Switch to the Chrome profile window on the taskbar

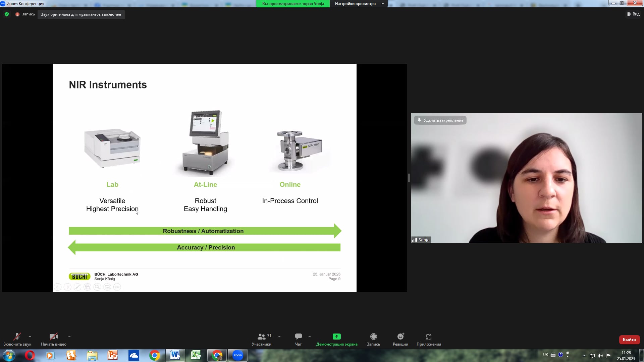click(x=217, y=355)
